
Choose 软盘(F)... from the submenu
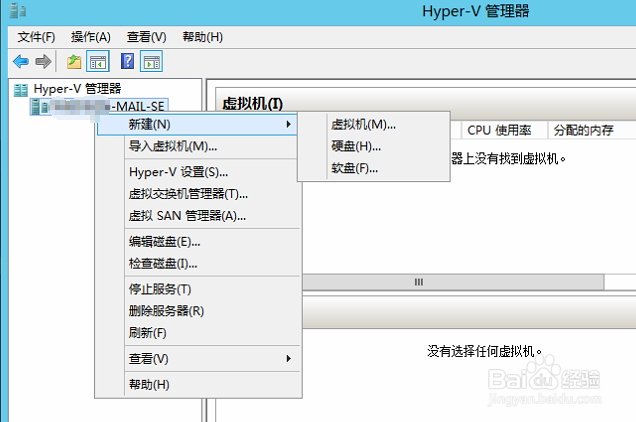(374, 168)
